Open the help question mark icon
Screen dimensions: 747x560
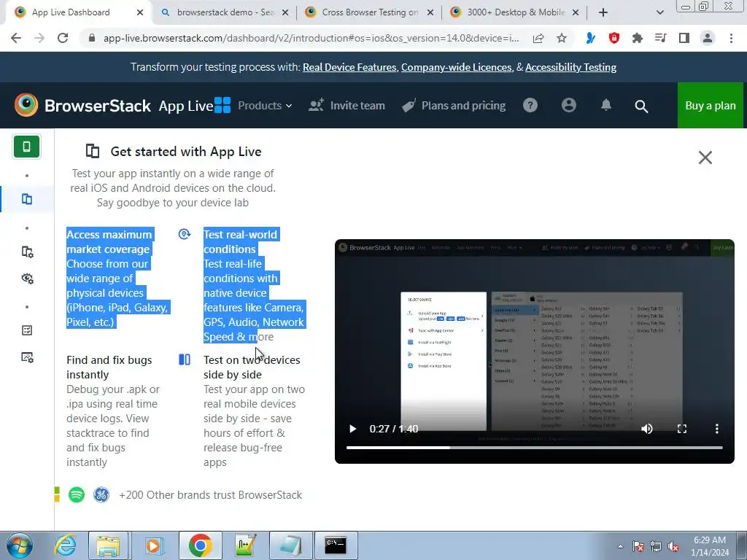[530, 105]
